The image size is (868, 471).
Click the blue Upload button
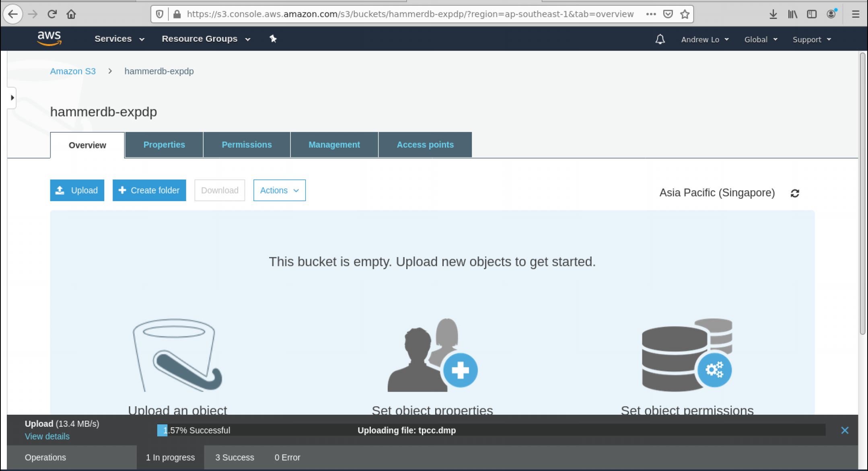(77, 190)
